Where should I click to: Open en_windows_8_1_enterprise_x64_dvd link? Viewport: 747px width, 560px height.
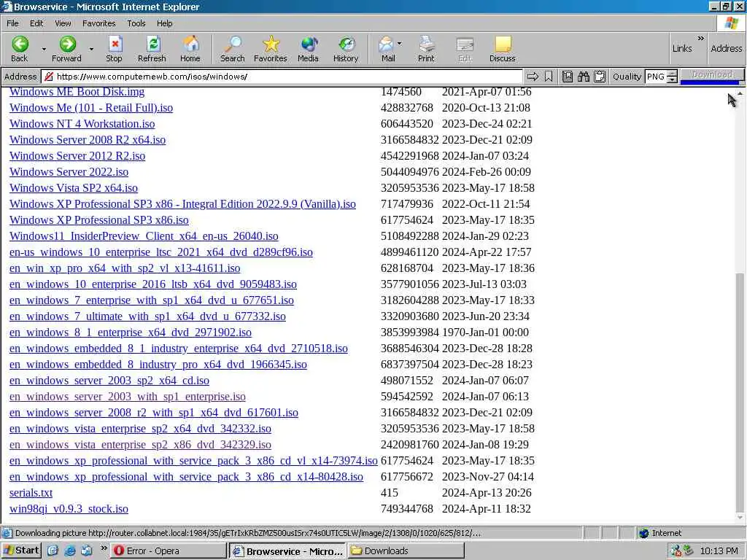[131, 332]
